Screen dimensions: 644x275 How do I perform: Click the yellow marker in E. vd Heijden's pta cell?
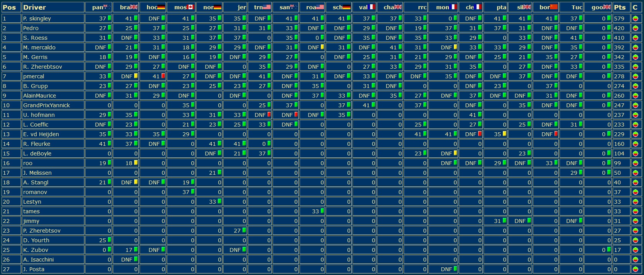click(504, 134)
